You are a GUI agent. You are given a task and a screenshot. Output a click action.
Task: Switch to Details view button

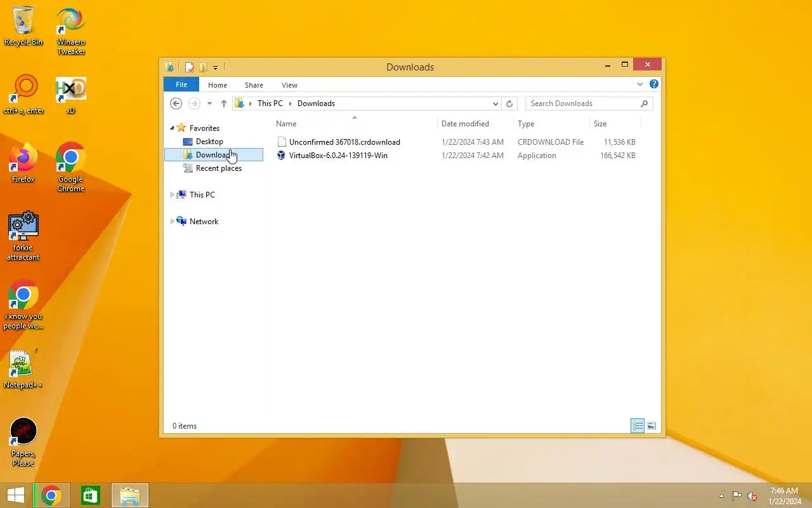click(638, 426)
